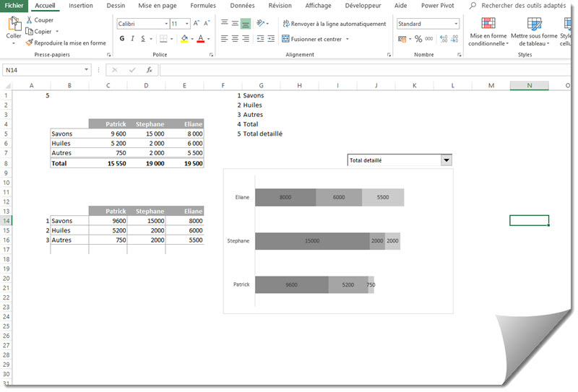
Task: Click the accounting number format icon
Action: (x=402, y=39)
